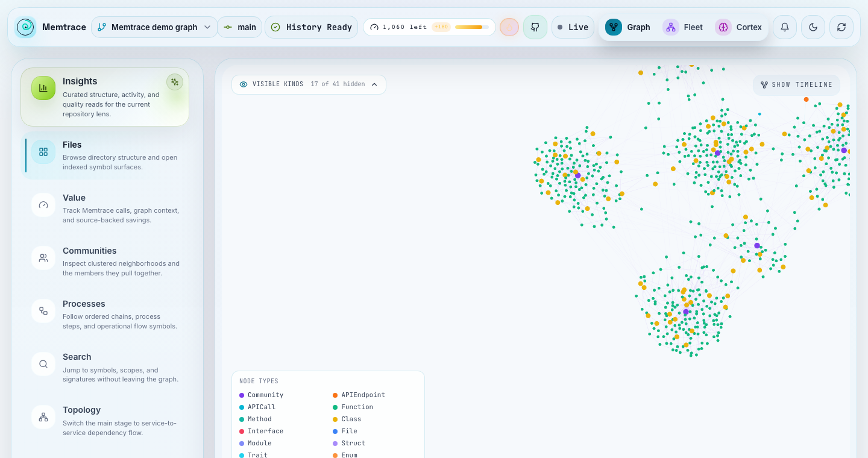
Task: Click the Files grid icon
Action: pos(43,152)
